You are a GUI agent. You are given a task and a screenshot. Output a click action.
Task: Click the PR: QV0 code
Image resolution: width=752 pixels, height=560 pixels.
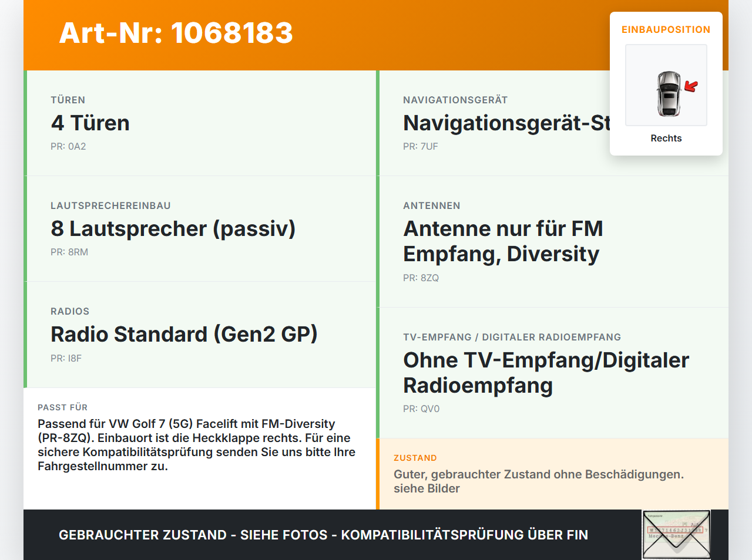click(421, 409)
